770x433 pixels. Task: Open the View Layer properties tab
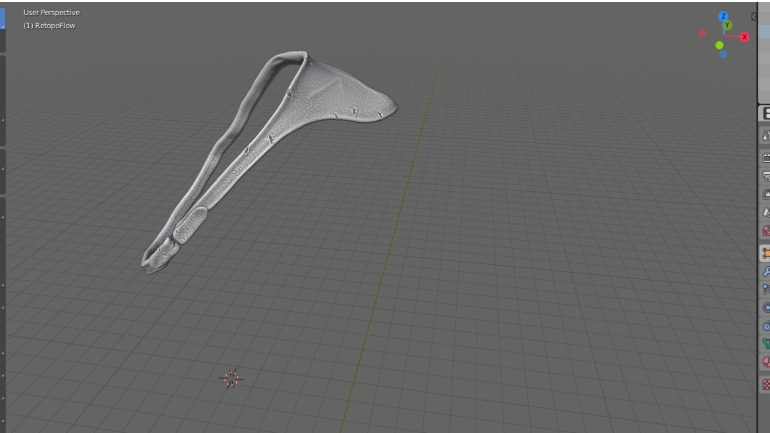click(765, 194)
